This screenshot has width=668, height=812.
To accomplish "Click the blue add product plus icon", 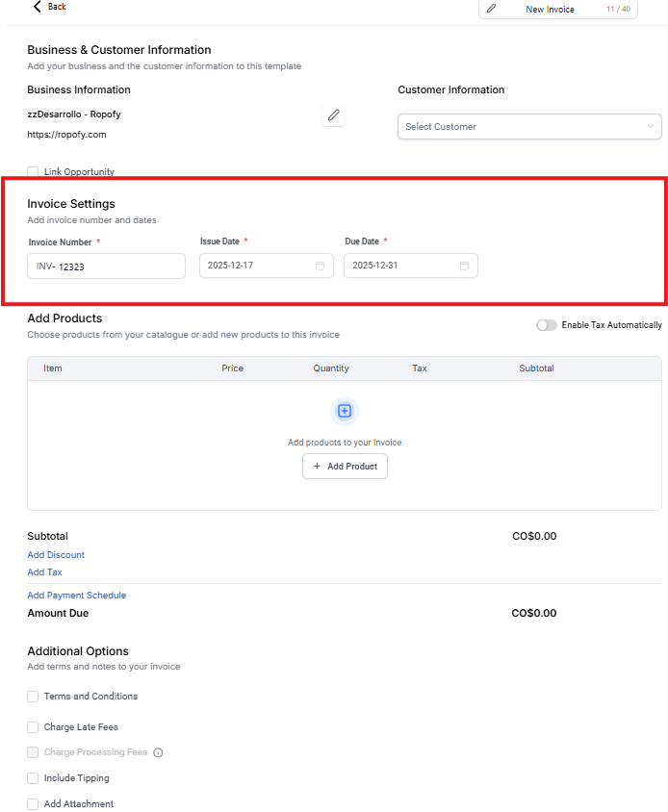I will (x=345, y=412).
